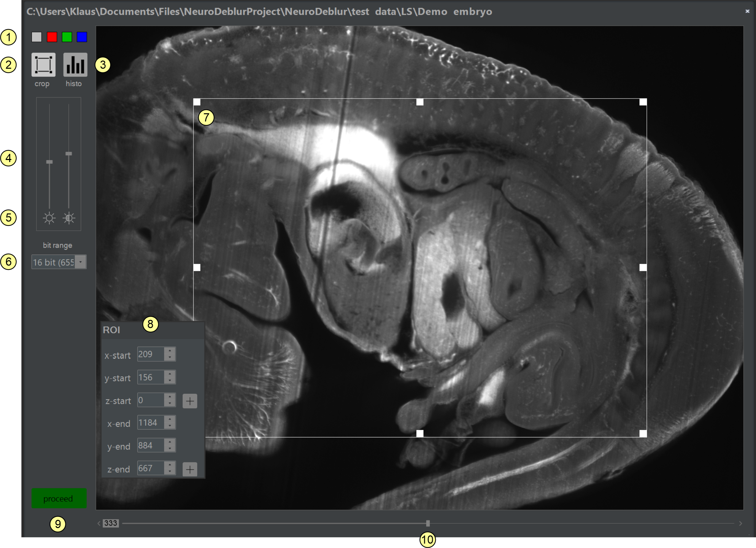The width and height of the screenshot is (756, 548).
Task: Click the slice position slider handle
Action: (428, 523)
